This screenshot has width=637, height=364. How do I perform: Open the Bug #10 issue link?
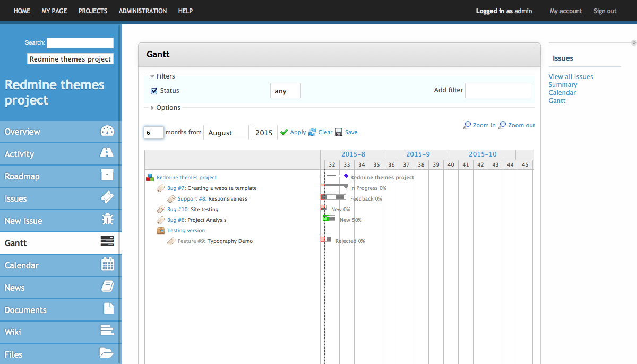178,209
